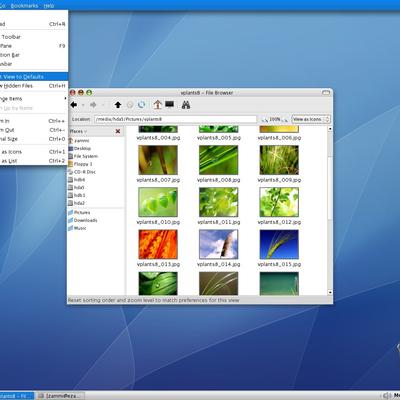
Task: Click the 100% zoom level button
Action: point(275,119)
